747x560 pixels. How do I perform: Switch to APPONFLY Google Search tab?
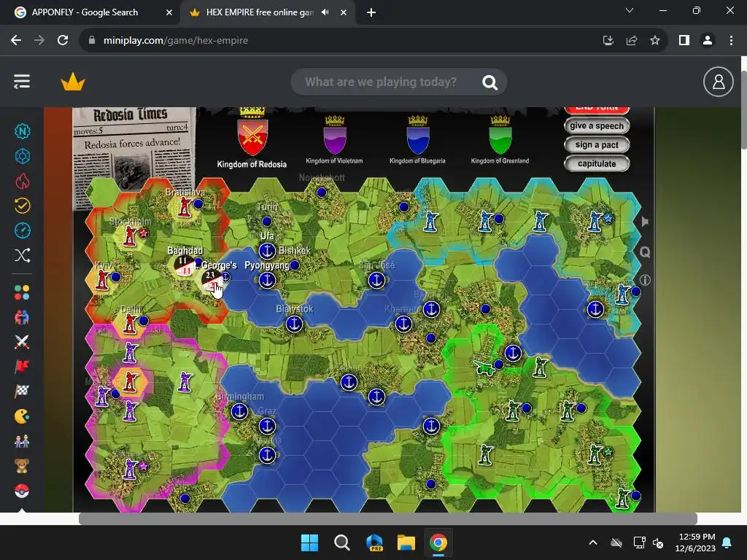click(x=90, y=12)
